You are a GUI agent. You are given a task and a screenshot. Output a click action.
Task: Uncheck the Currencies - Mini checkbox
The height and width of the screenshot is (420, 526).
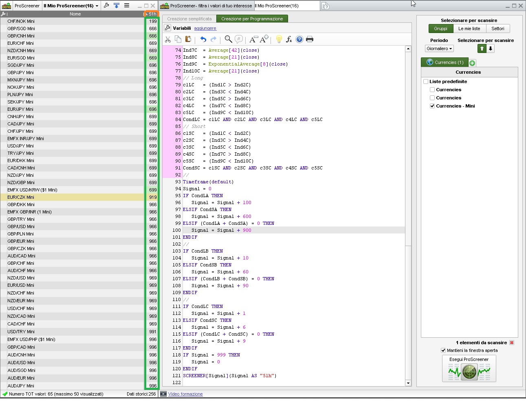pyautogui.click(x=432, y=106)
